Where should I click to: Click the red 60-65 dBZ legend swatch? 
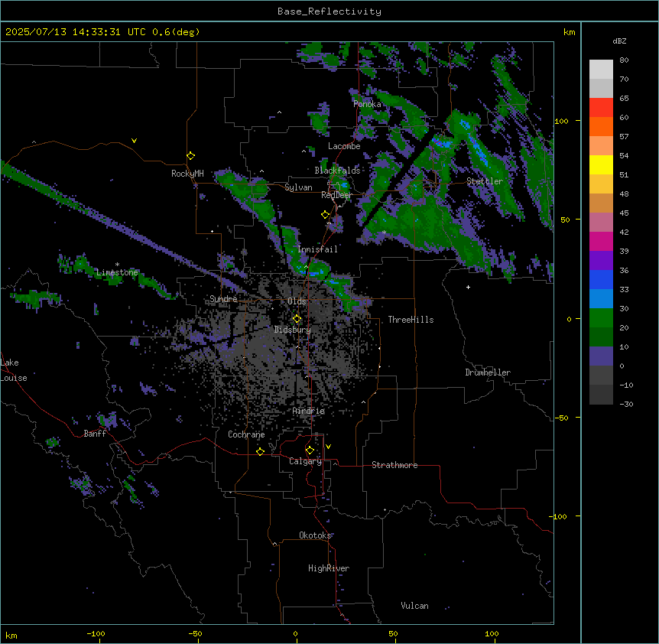click(x=601, y=108)
